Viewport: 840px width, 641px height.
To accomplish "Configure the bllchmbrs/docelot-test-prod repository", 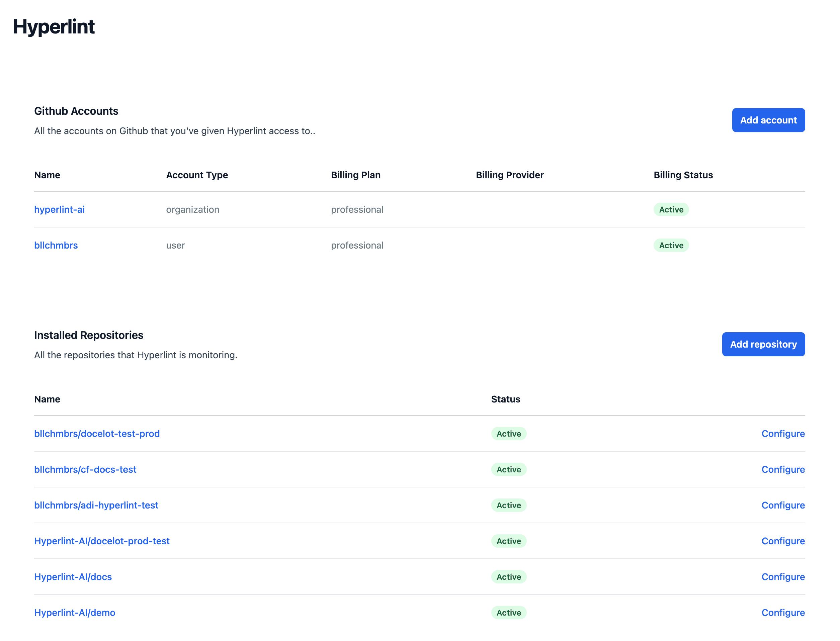I will click(x=783, y=434).
